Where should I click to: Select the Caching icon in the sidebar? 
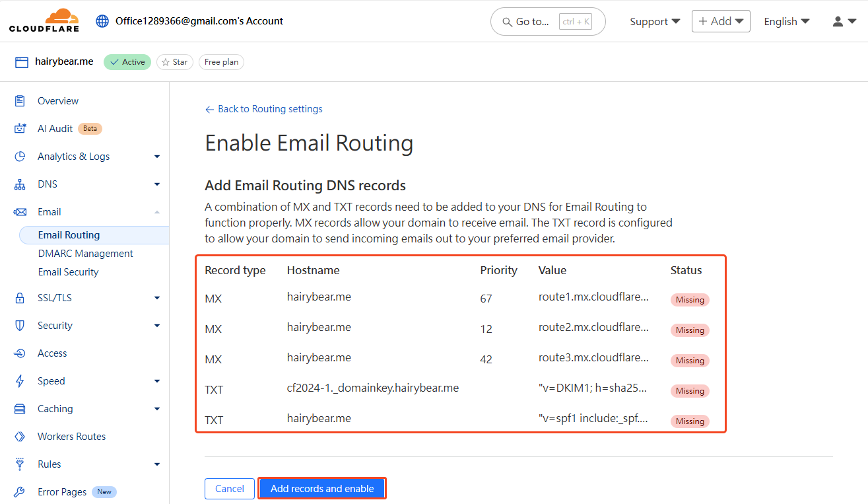(x=18, y=408)
